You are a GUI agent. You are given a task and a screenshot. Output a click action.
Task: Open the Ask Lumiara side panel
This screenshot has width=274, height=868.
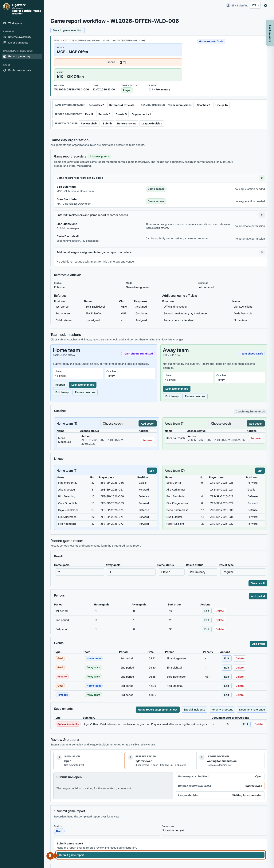(270, 33)
